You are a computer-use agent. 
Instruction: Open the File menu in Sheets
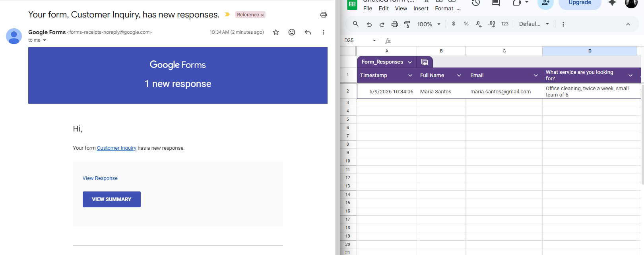pyautogui.click(x=368, y=8)
